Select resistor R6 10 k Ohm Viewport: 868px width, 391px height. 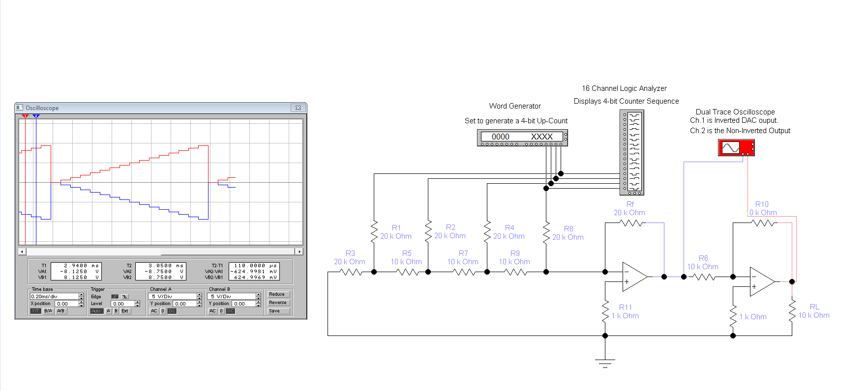[x=704, y=277]
